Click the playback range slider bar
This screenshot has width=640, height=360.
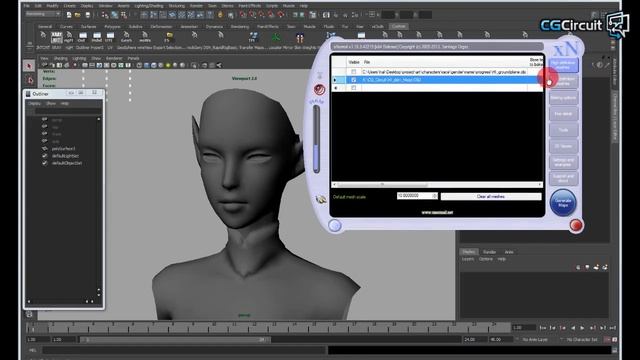175,340
